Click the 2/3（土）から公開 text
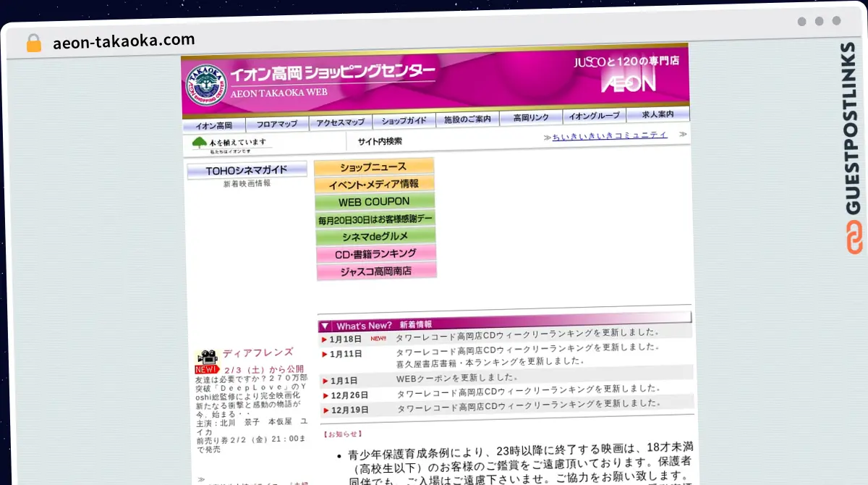This screenshot has width=868, height=485. [x=265, y=369]
